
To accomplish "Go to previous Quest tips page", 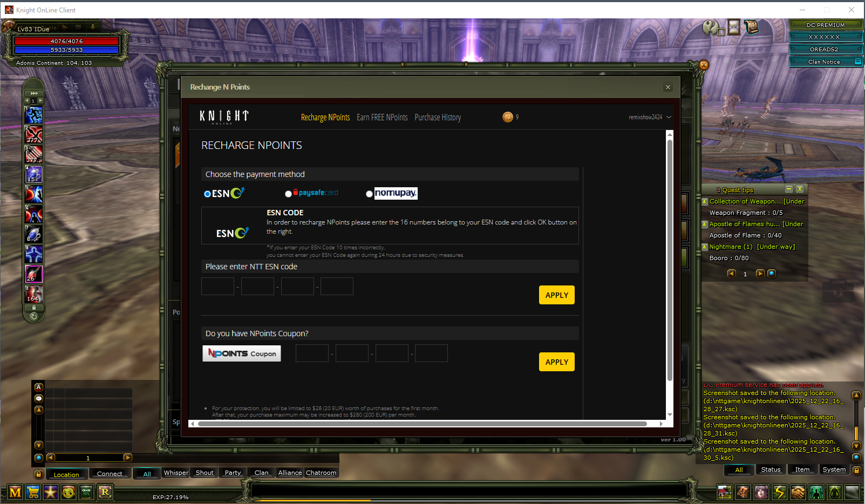I will [732, 274].
